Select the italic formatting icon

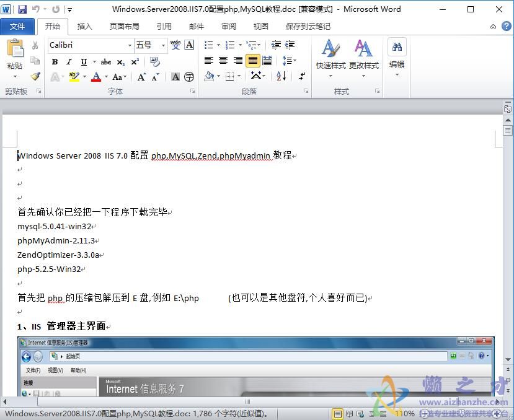click(69, 62)
